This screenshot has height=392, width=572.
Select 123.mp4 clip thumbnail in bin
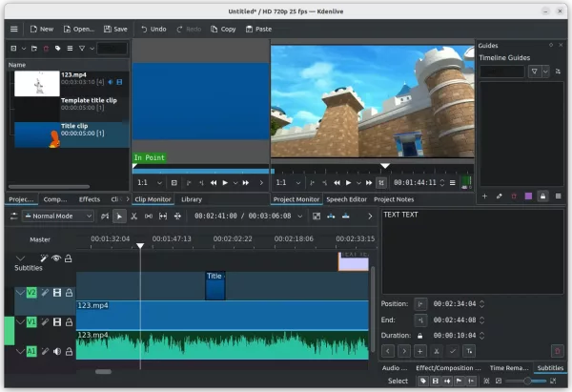point(37,84)
